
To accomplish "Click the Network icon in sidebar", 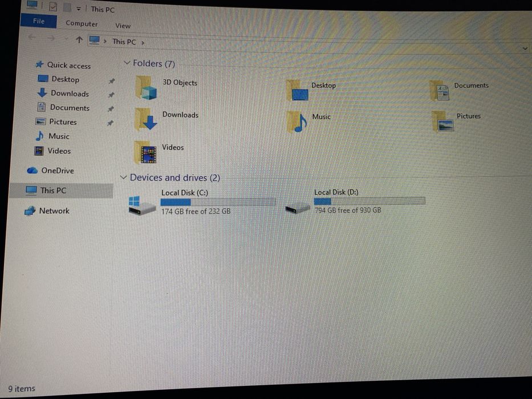I will [30, 211].
